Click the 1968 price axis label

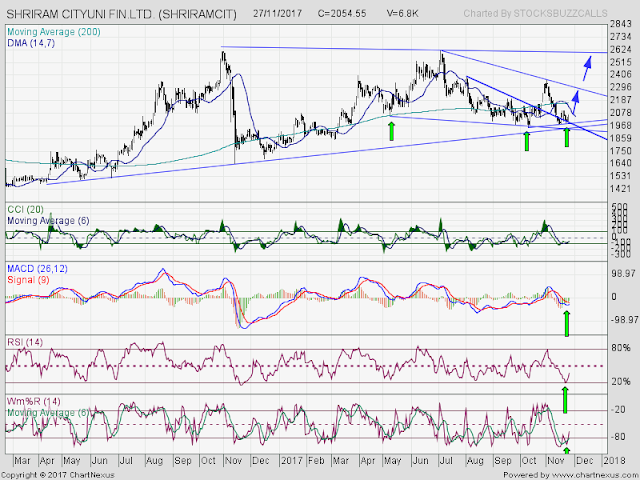(621, 125)
